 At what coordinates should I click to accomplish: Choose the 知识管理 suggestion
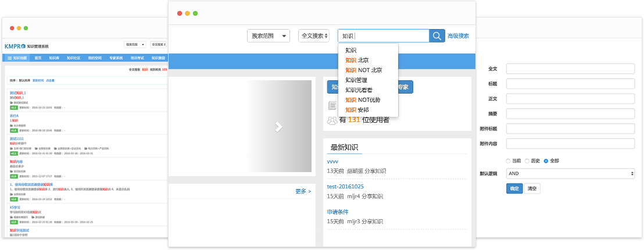coord(356,80)
